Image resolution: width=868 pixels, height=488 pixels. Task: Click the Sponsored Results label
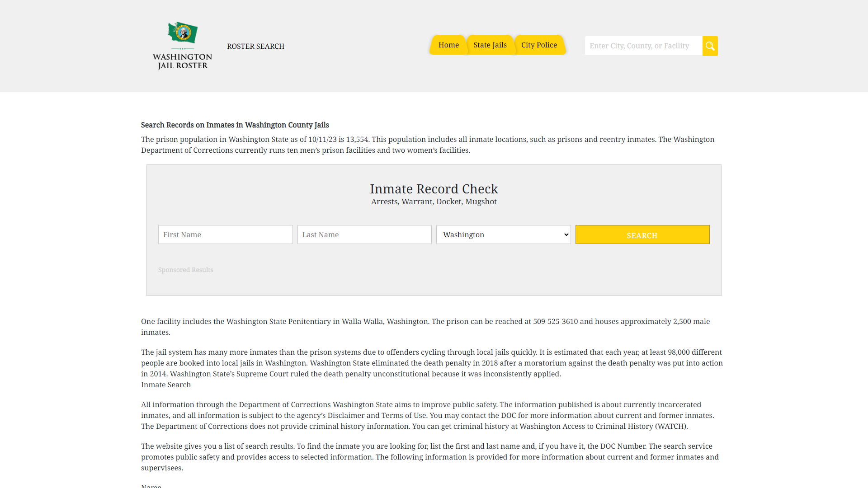(185, 270)
